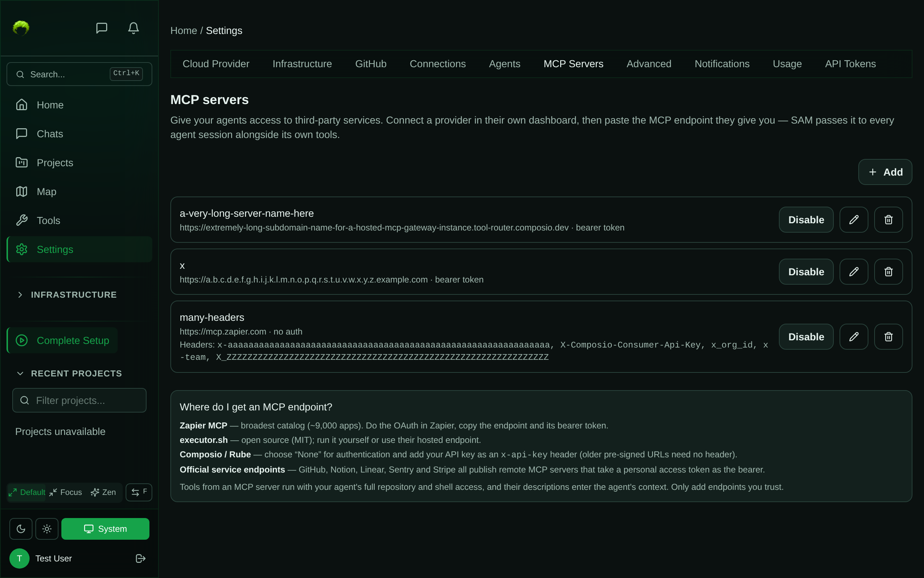This screenshot has width=924, height=578.
Task: Switch to GitHub tab
Action: coord(371,64)
